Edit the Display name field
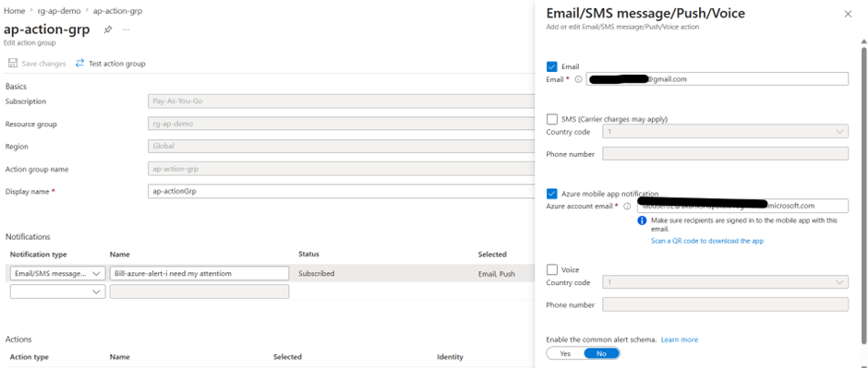868x368 pixels. click(x=342, y=192)
